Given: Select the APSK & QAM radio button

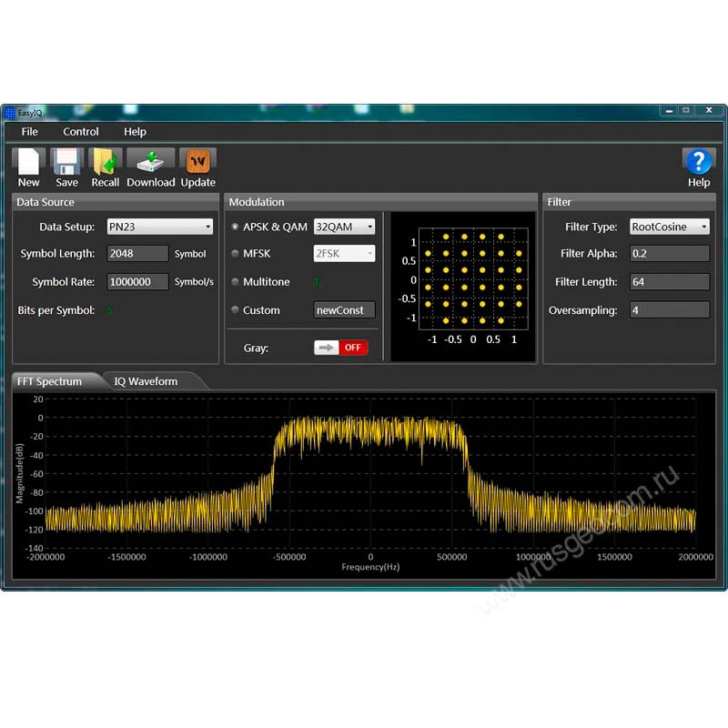Looking at the screenshot, I should point(236,227).
